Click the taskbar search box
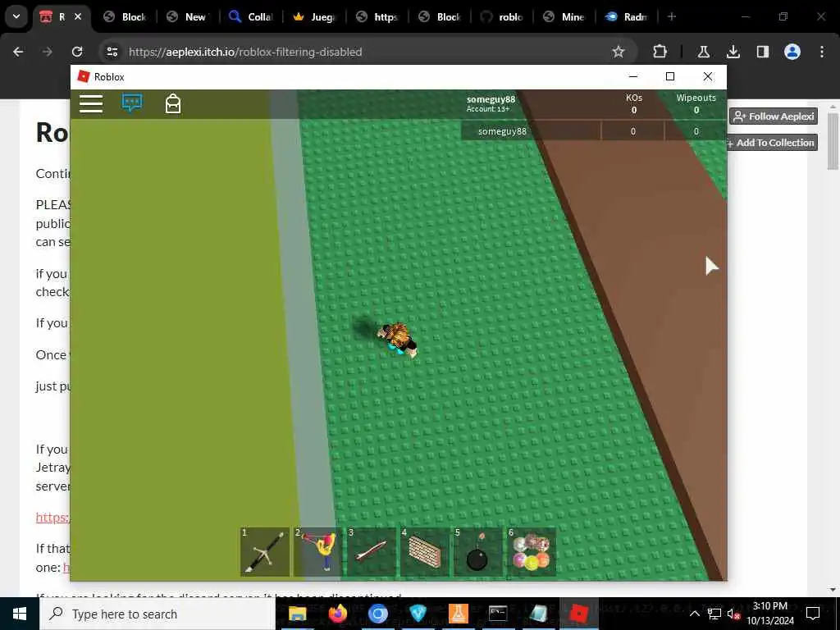This screenshot has height=630, width=840. coord(157,614)
